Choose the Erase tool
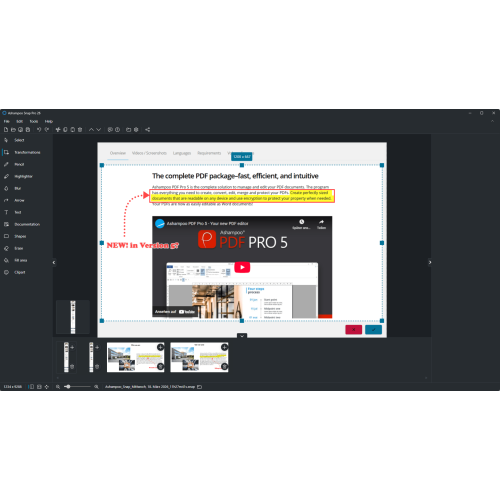Viewport: 500px width, 500px height. point(18,248)
